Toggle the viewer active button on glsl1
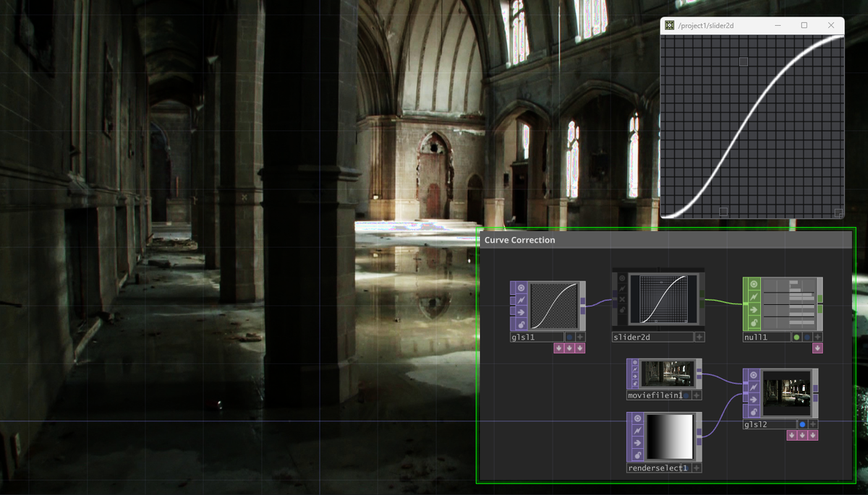 click(x=521, y=288)
